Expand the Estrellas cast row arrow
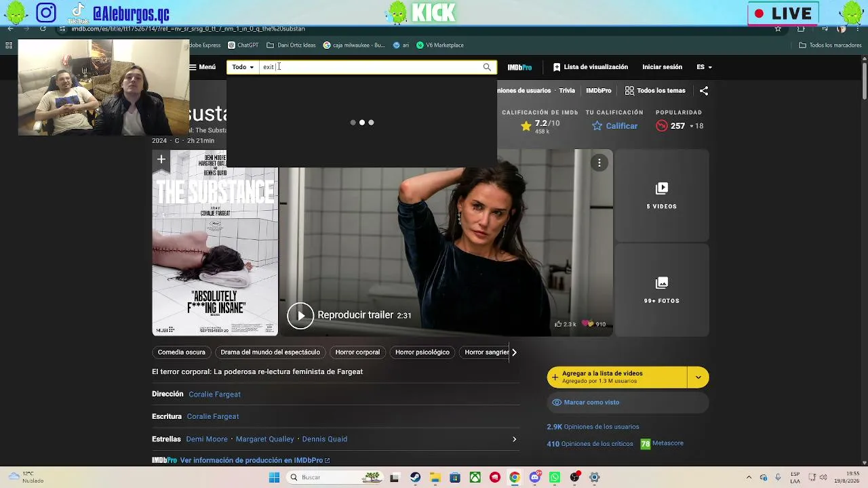Screen dimensions: 868x488 click(x=514, y=439)
